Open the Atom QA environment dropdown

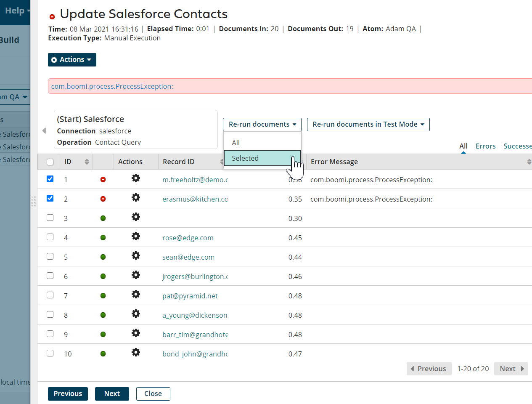[x=14, y=97]
